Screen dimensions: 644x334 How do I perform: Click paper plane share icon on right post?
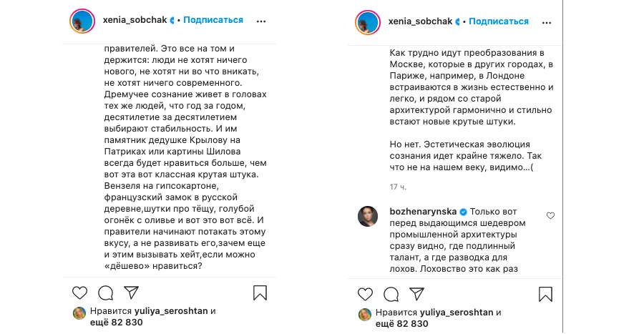click(416, 293)
